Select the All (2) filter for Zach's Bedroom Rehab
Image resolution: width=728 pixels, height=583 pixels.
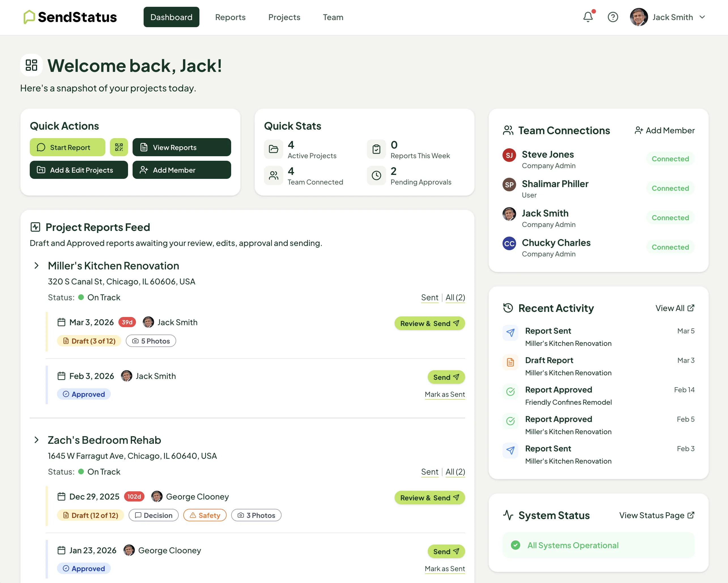[455, 472]
